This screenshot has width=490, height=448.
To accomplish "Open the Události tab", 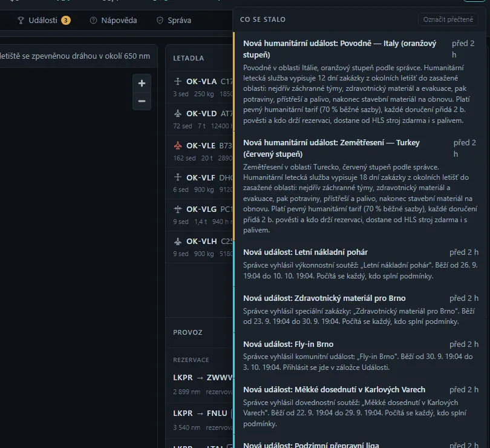I will (44, 21).
